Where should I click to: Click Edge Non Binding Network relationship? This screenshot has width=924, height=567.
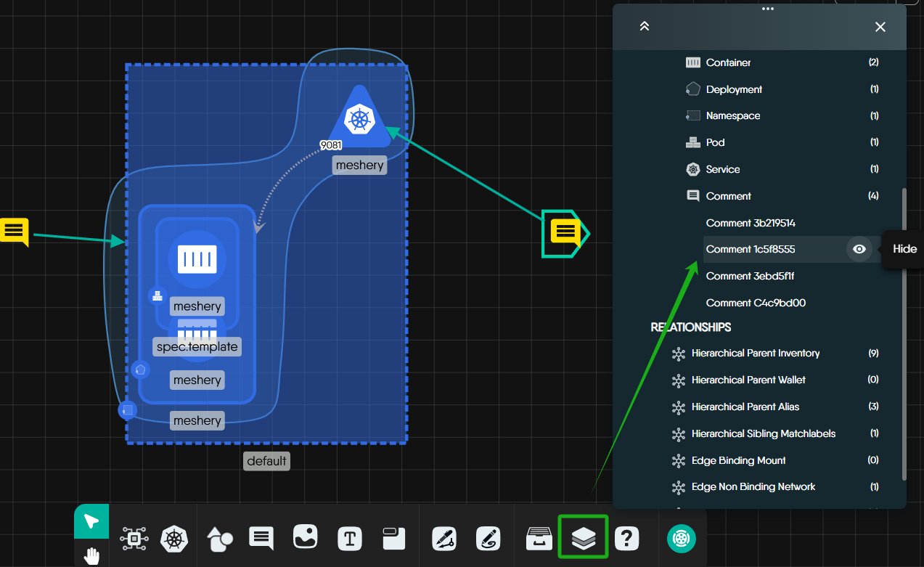pyautogui.click(x=753, y=486)
